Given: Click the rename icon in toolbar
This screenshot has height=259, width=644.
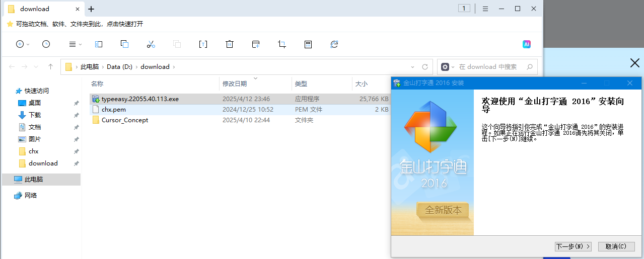Looking at the screenshot, I should [203, 44].
